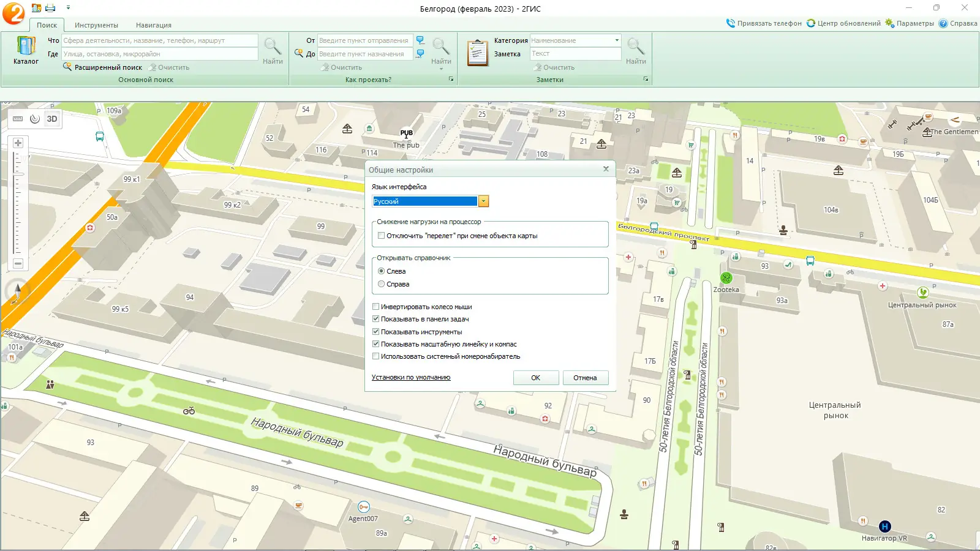Screen dimensions: 980x551
Task: Expand the Язык интерфейса language dropdown
Action: (483, 201)
